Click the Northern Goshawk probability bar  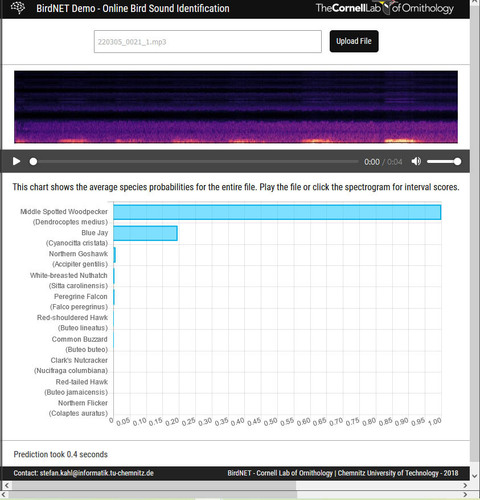click(114, 255)
